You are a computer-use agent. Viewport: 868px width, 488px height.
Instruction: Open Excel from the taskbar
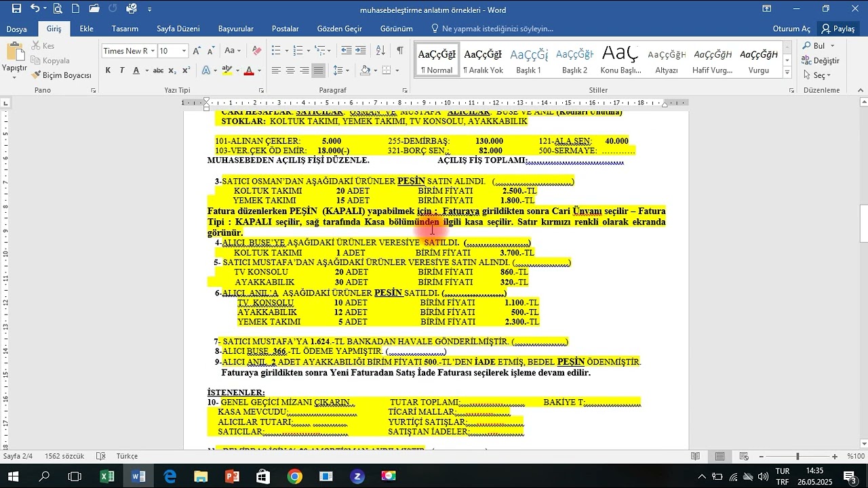[x=107, y=476]
